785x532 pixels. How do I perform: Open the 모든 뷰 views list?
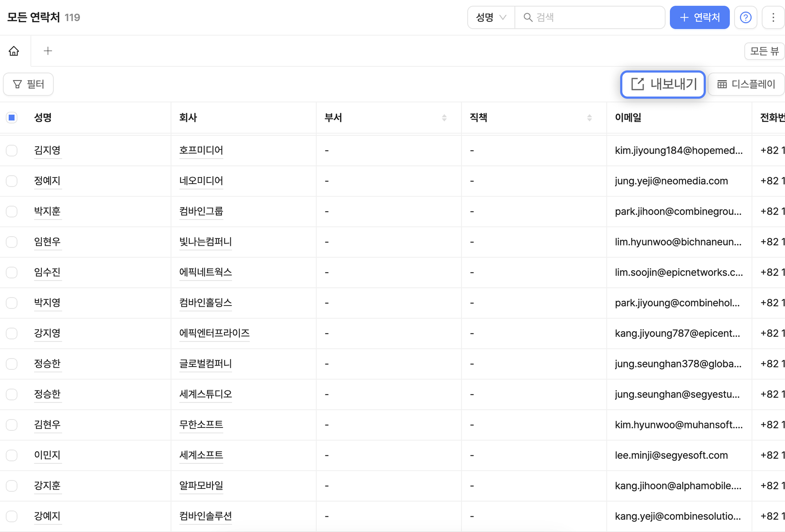coord(764,51)
